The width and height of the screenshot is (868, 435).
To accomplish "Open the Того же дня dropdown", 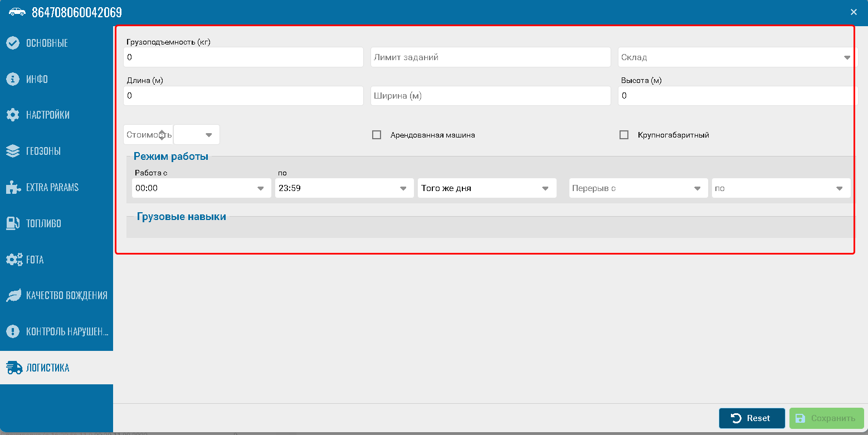I will click(x=545, y=188).
